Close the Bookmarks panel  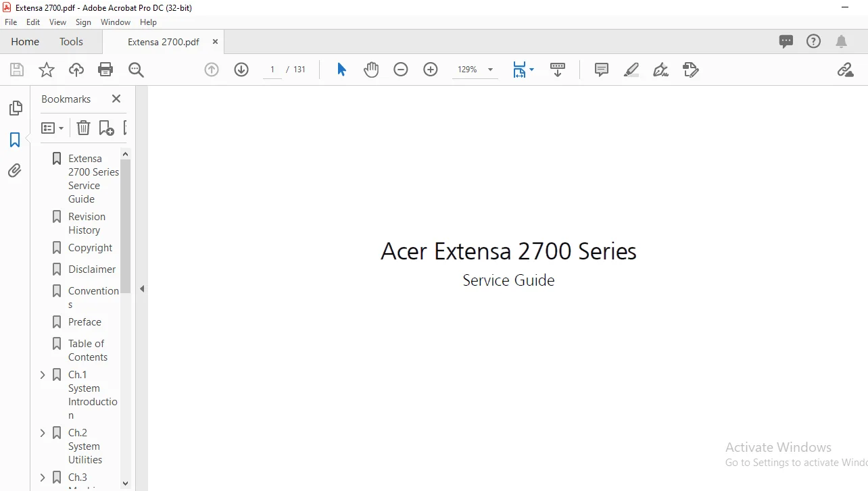pos(116,99)
